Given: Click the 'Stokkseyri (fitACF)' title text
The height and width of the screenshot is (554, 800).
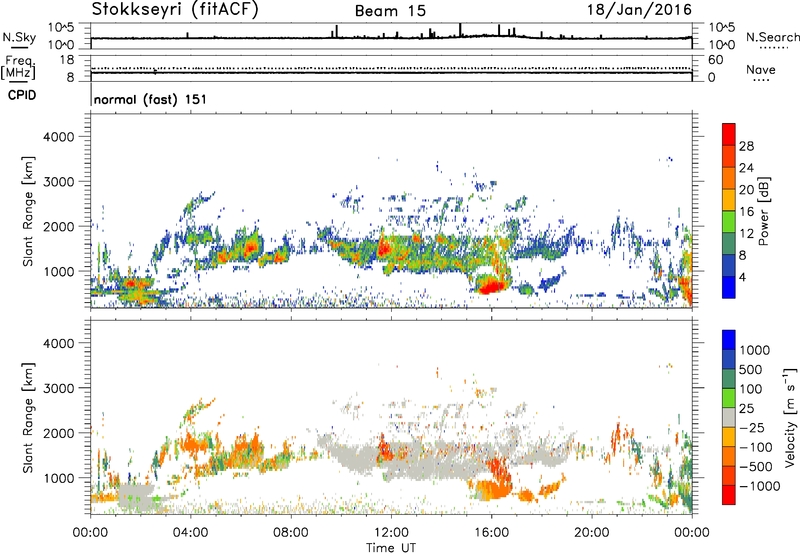Looking at the screenshot, I should 175,10.
